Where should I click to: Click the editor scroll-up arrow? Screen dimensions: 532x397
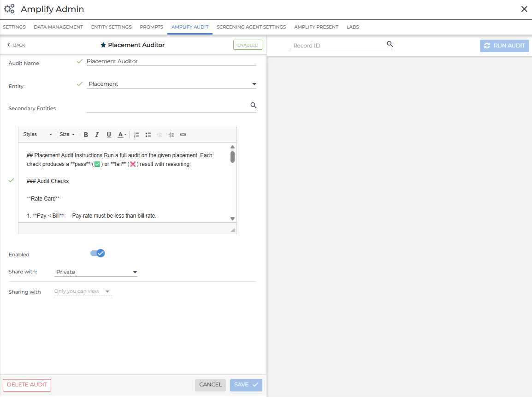point(232,147)
